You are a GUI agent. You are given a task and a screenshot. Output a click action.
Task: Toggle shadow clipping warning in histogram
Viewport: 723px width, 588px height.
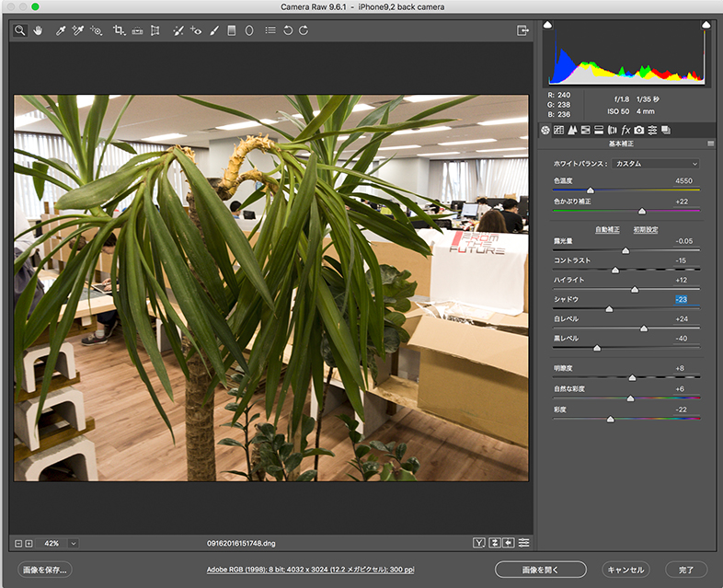(x=547, y=25)
